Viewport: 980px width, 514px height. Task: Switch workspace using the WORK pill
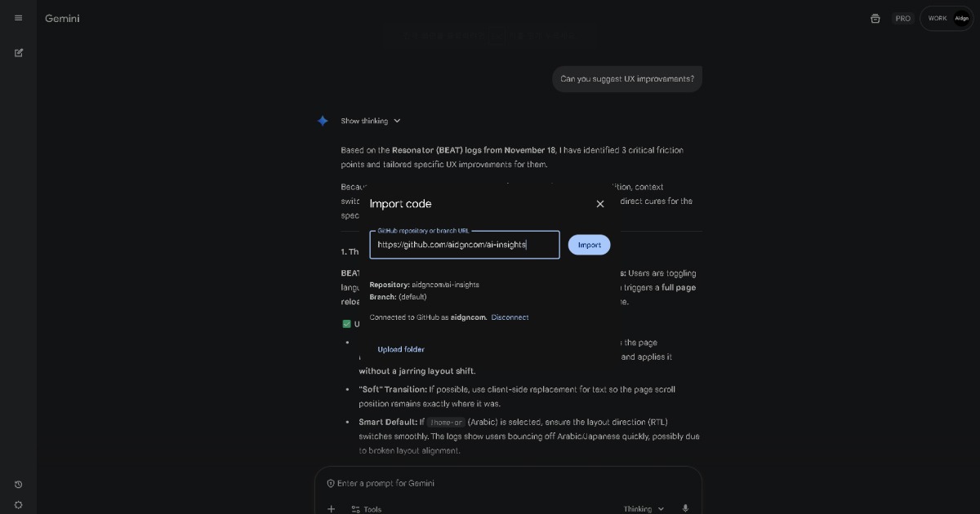pos(937,18)
